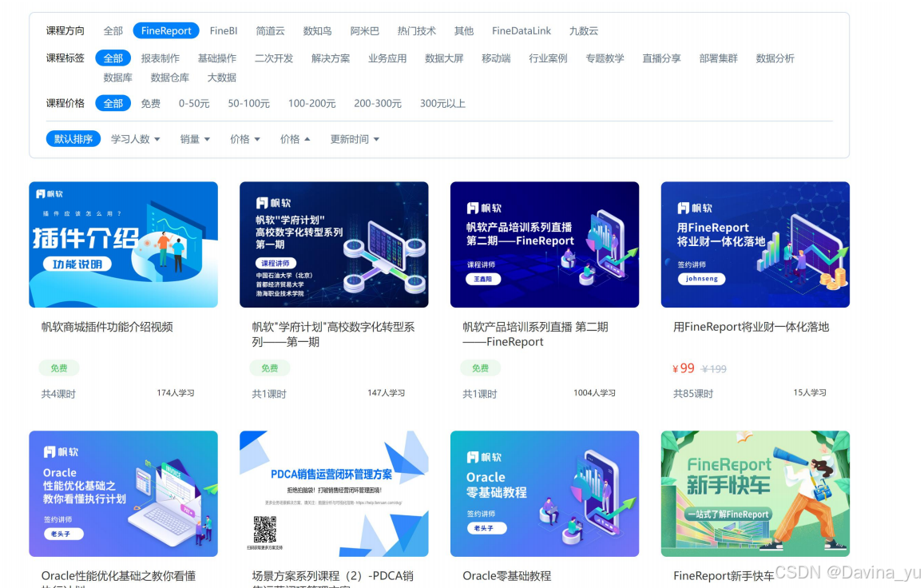Apply 默认排序 sorting
This screenshot has height=588, width=924.
pyautogui.click(x=73, y=138)
